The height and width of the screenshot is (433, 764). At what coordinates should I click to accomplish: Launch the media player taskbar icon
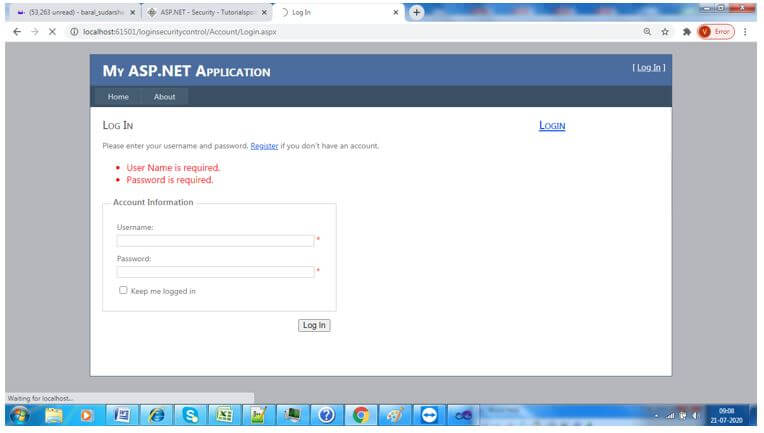pos(87,415)
